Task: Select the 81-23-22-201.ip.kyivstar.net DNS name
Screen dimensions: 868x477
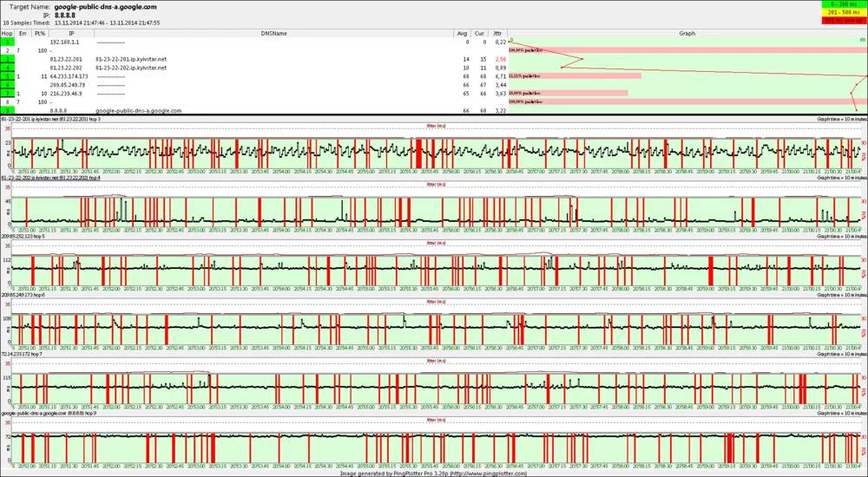Action: pos(130,59)
